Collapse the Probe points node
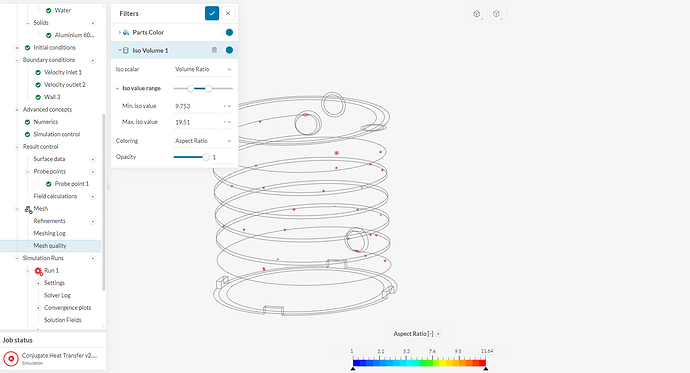Viewport: 690px width, 373px height. click(x=28, y=172)
